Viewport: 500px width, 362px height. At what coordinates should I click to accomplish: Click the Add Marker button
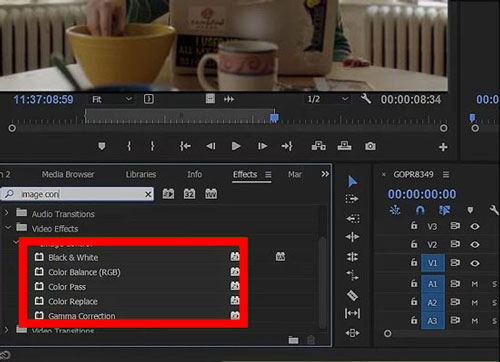102,146
